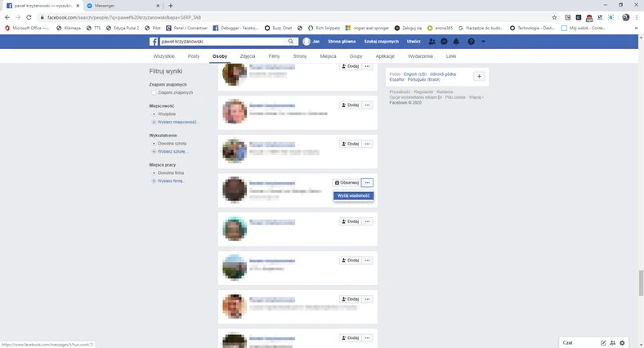Open the Chrome three-dot menu
The height and width of the screenshot is (348, 644).
point(637,17)
